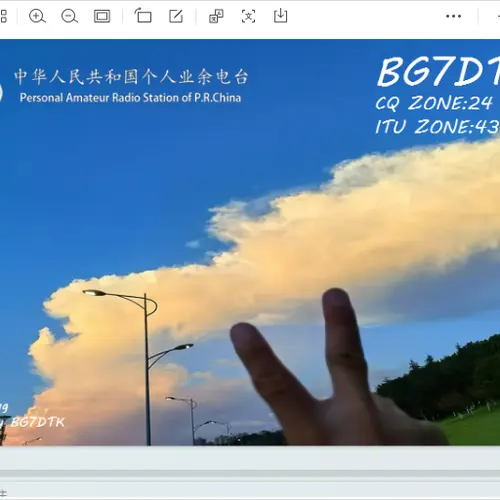Open the edit image pencil icon

click(176, 16)
